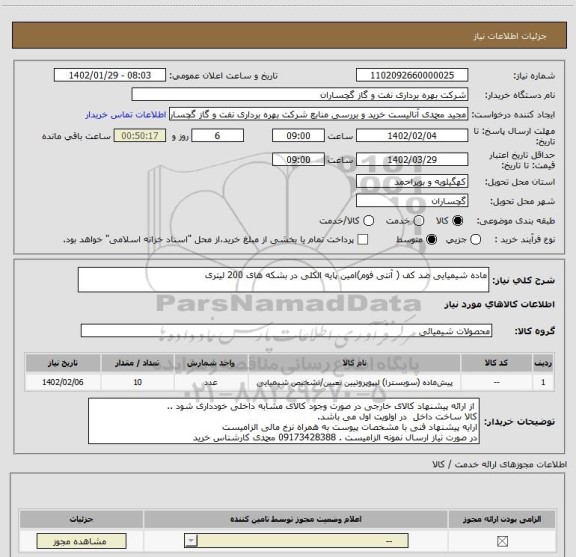Click the need number field 1102092660000025

tap(412, 75)
